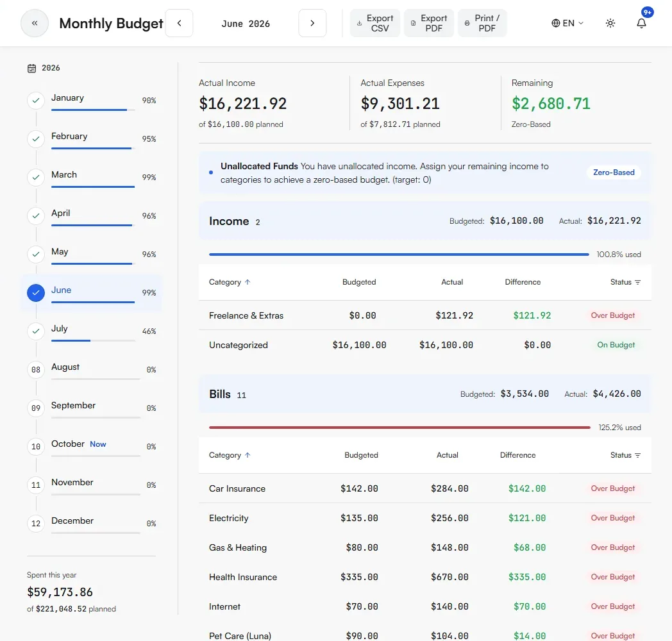
Task: Open the EN language dropdown
Action: [567, 23]
